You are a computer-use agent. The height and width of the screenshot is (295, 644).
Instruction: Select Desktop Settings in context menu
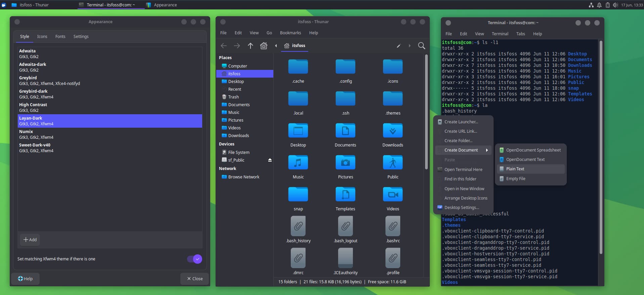(463, 208)
